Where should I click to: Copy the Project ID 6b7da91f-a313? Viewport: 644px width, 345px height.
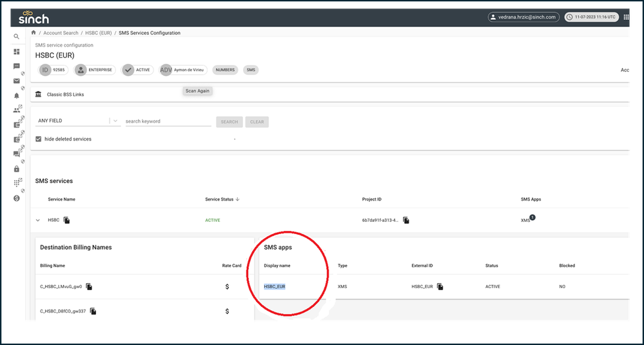[x=405, y=220]
